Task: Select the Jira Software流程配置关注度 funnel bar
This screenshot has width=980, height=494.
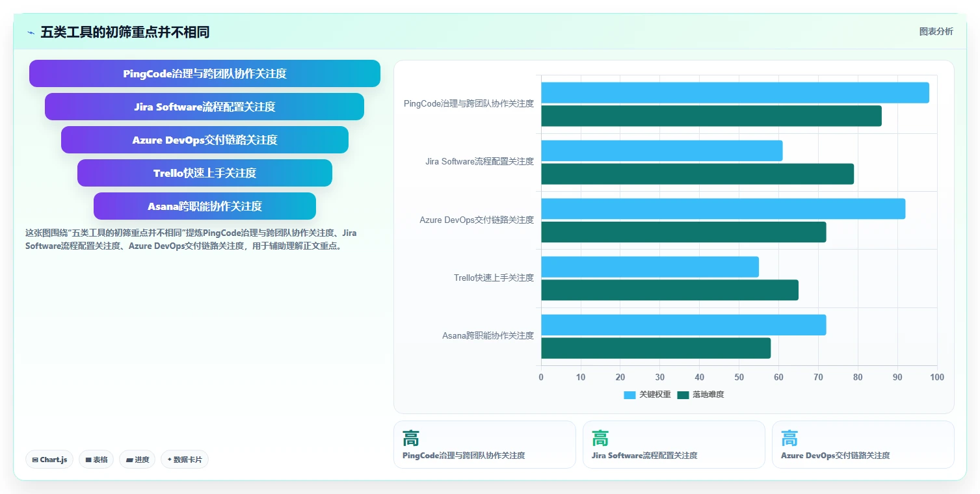Action: (205, 107)
